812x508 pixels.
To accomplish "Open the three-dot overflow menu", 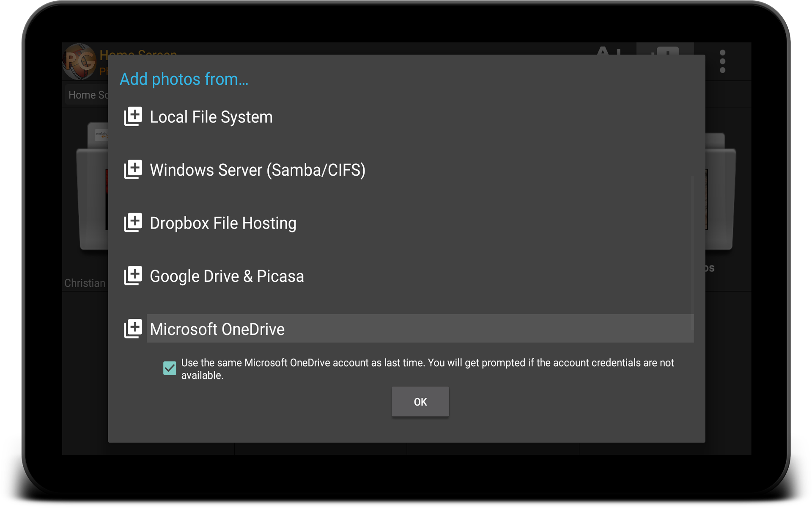I will [722, 61].
